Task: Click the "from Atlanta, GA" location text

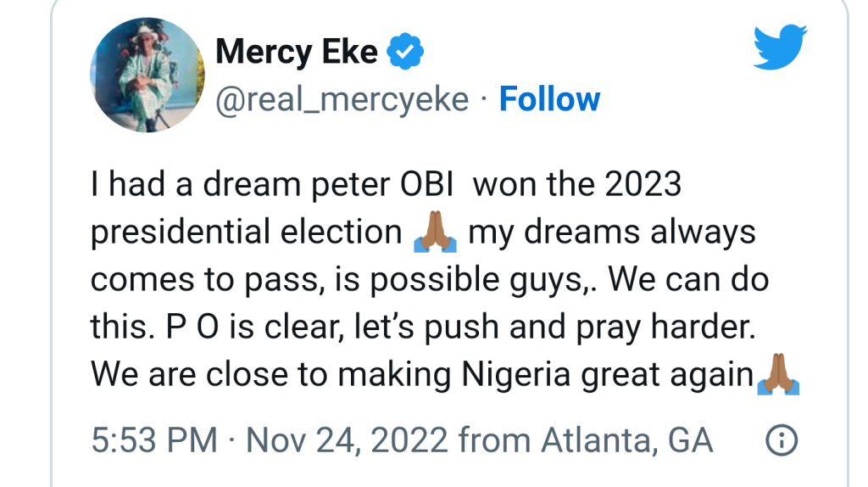Action: coord(586,441)
